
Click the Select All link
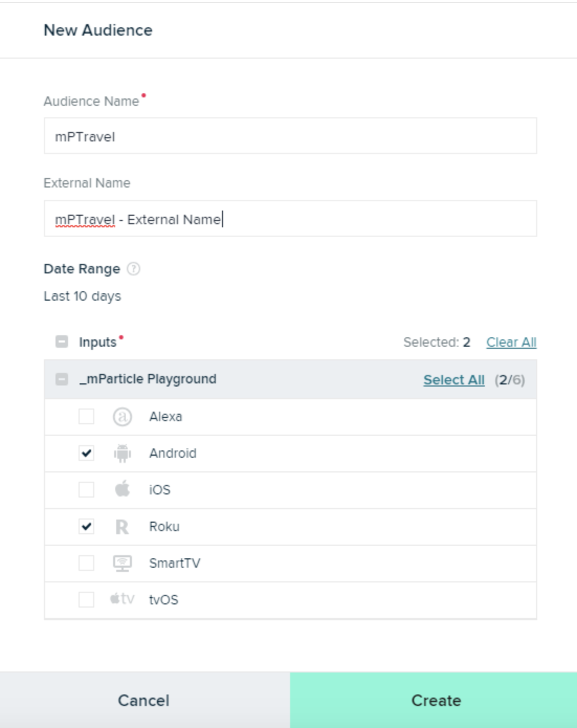[454, 380]
